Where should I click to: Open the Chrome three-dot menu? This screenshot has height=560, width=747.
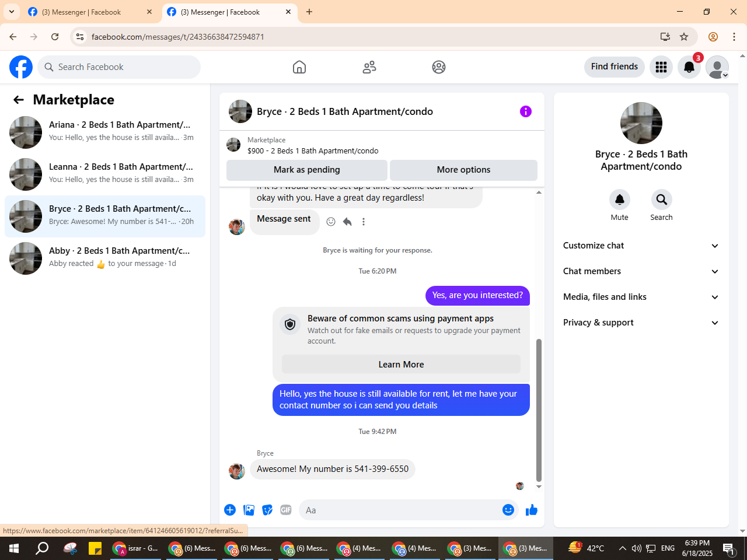(x=734, y=37)
